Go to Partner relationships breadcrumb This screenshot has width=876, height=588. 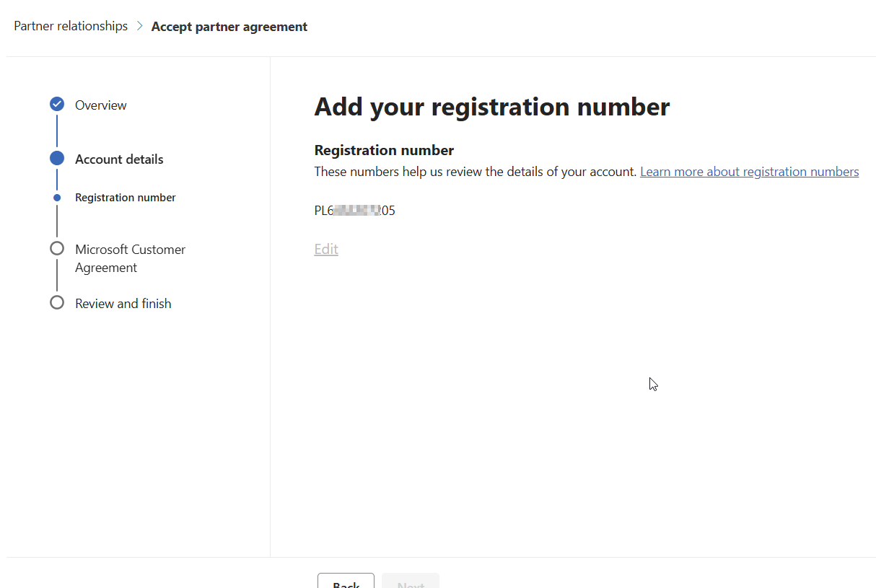coord(71,26)
